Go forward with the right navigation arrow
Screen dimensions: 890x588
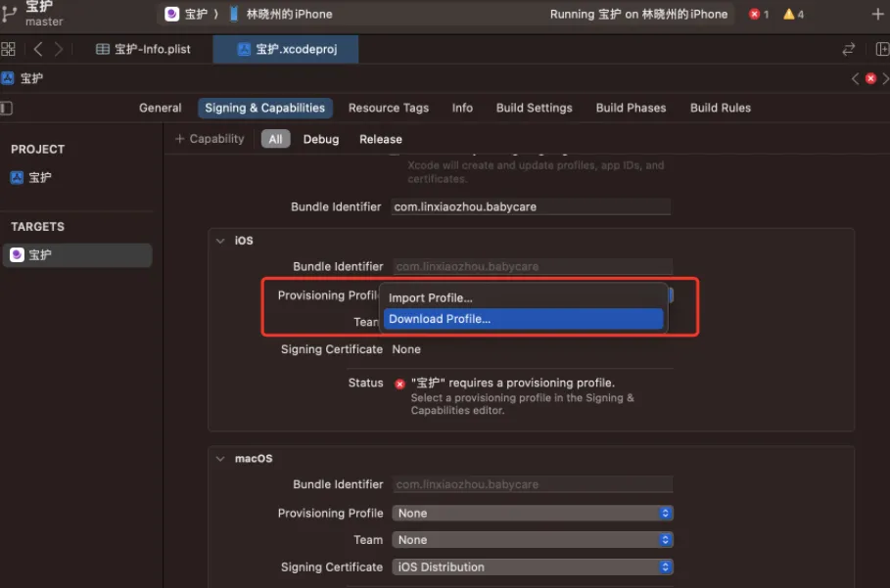click(x=59, y=49)
